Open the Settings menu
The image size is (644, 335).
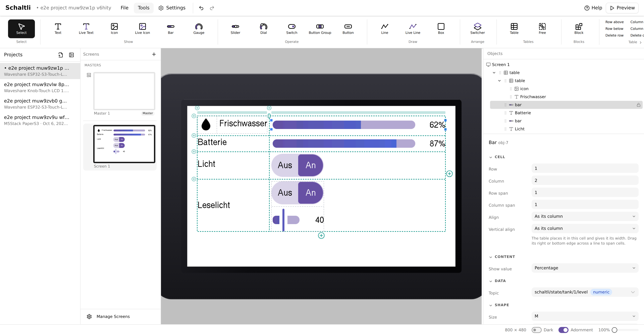[172, 8]
